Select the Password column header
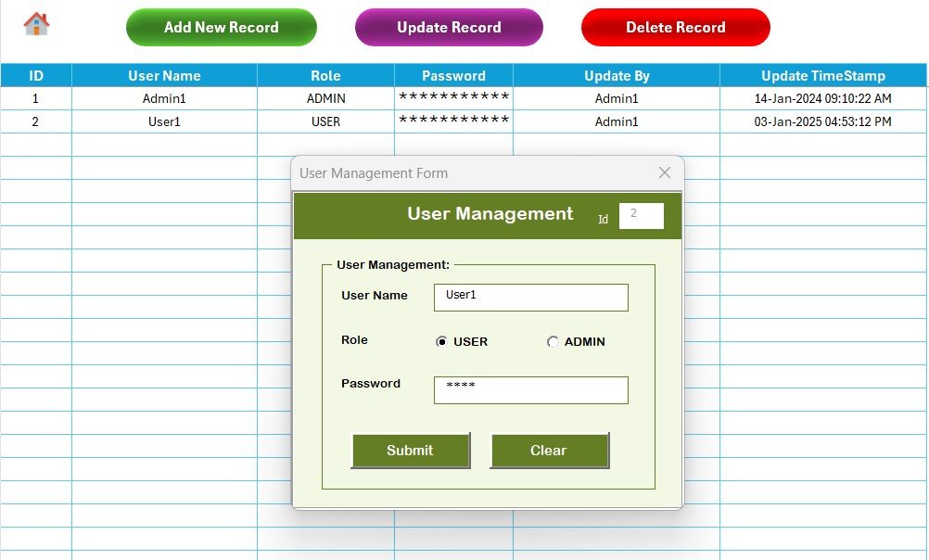 (452, 75)
